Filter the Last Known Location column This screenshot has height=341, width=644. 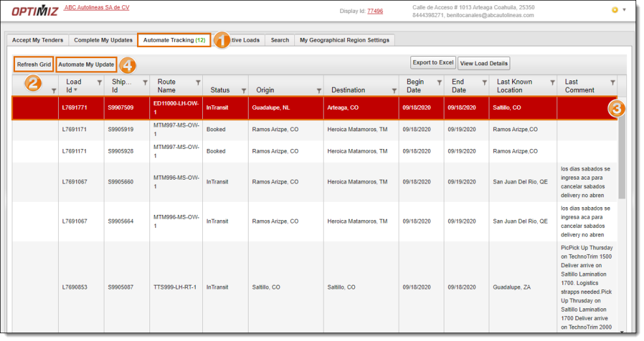[x=551, y=82]
